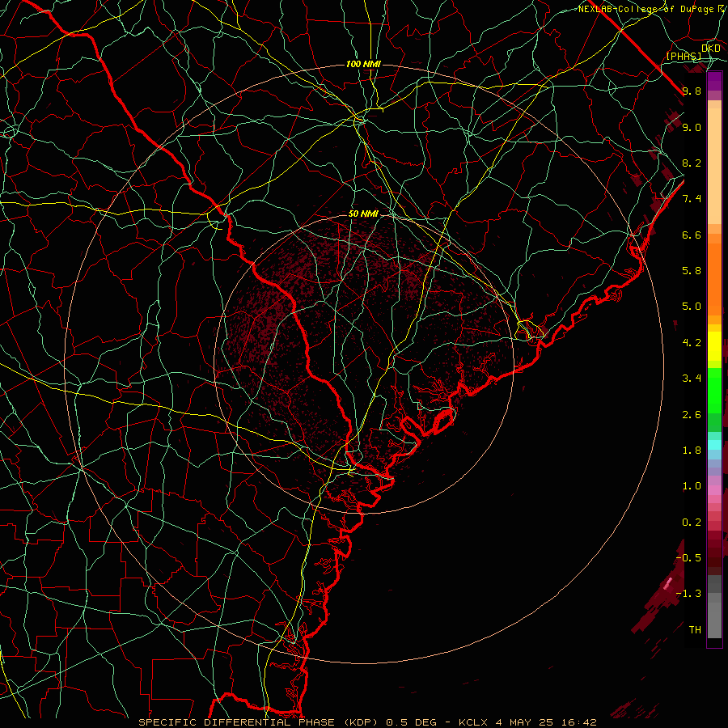Pick the dark purple swatch at the legend top
Viewport: 728px width, 728px height.
click(x=714, y=81)
